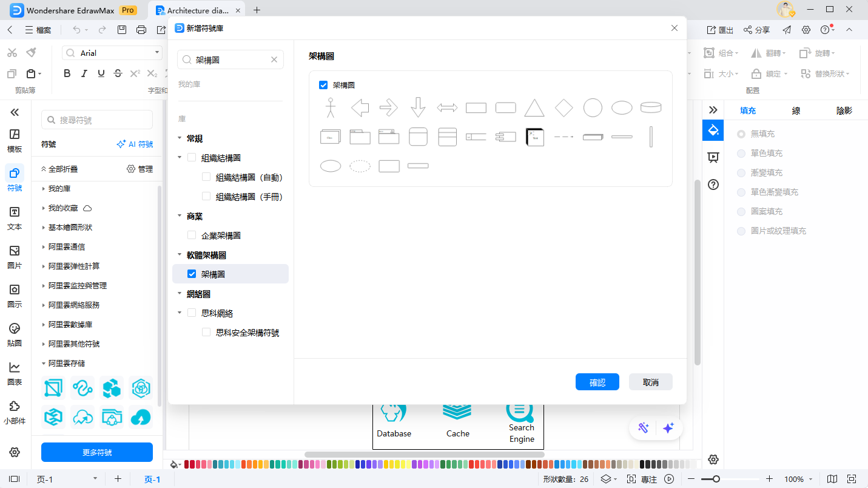The width and height of the screenshot is (868, 488).
Task: Click the actor stick figure shape
Action: pyautogui.click(x=330, y=107)
